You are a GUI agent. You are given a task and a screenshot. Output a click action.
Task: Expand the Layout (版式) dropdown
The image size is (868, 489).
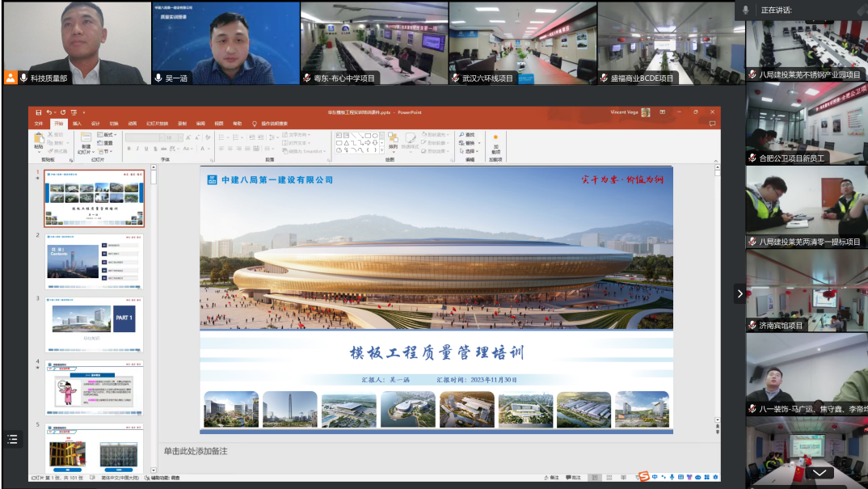coord(106,135)
